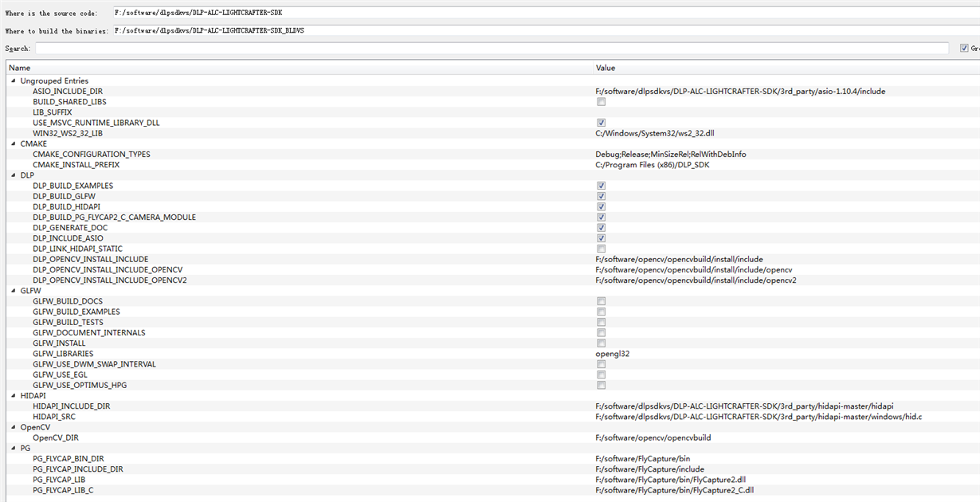
Task: Toggle the Grouped checkbox beside Search
Action: coord(964,49)
